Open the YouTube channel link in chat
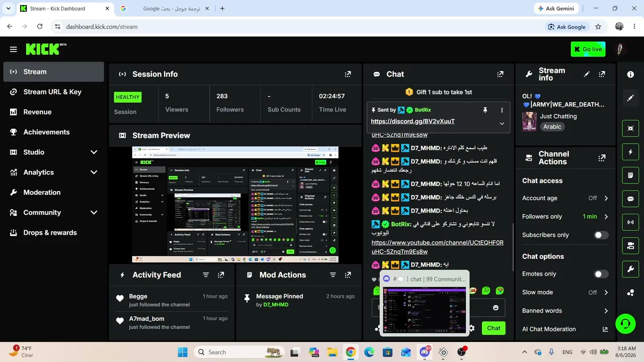The width and height of the screenshot is (644, 362). pyautogui.click(x=437, y=247)
